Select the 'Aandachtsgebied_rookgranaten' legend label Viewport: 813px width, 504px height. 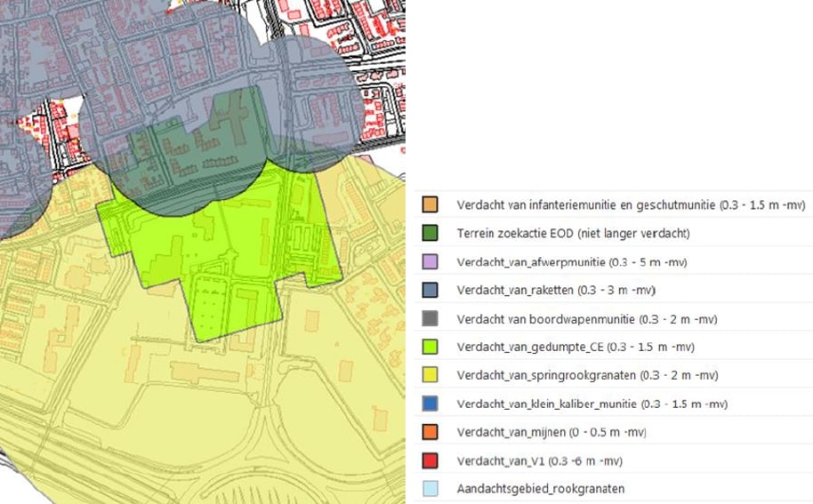(541, 489)
